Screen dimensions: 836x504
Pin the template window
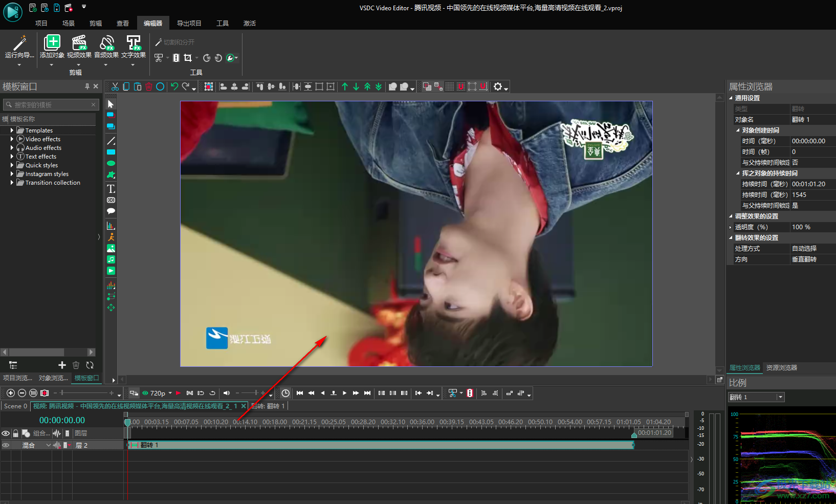87,86
